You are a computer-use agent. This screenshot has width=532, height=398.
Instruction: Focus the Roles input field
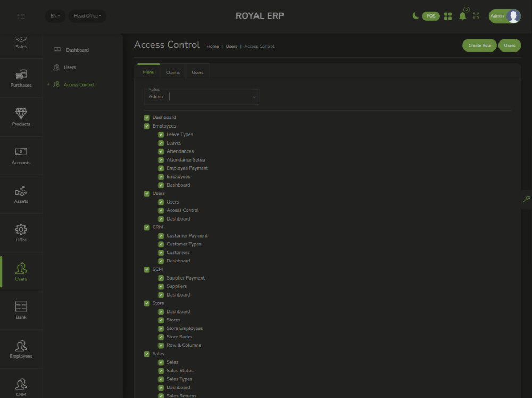[x=202, y=97]
